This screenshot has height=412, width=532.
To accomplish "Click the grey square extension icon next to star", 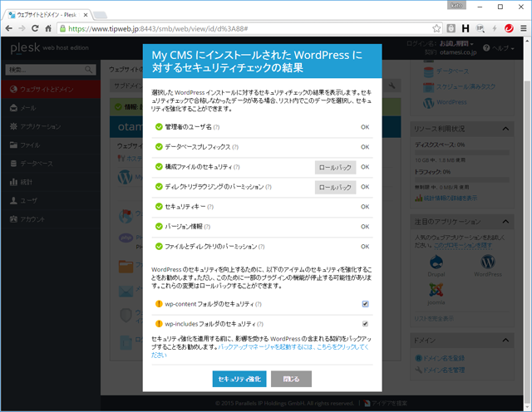I will pos(451,28).
